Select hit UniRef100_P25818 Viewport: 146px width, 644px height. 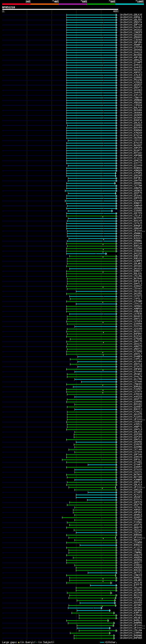131,82
